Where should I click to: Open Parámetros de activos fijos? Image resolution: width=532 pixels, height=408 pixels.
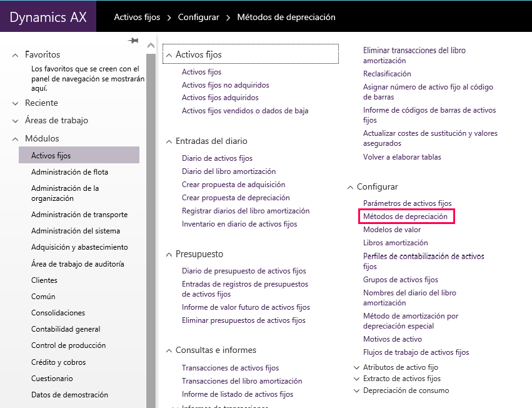[407, 203]
